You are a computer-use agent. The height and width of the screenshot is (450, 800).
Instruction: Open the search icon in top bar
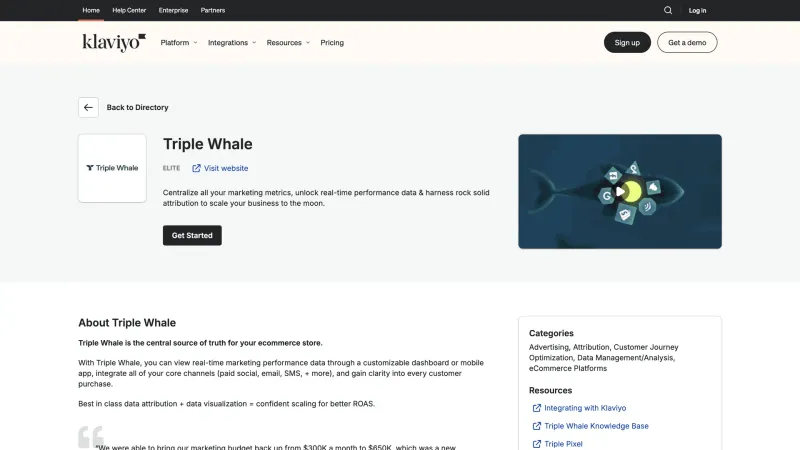[667, 10]
